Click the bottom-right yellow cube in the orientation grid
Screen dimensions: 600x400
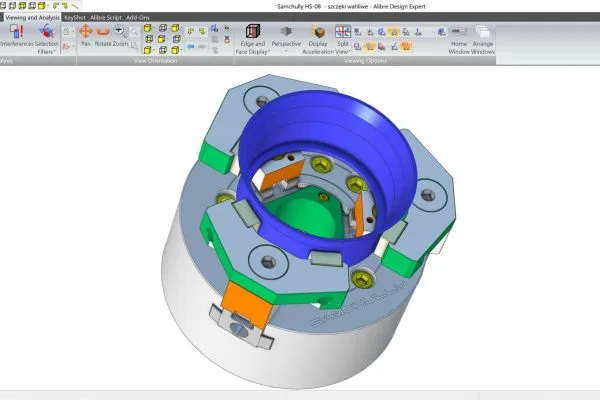pyautogui.click(x=175, y=50)
